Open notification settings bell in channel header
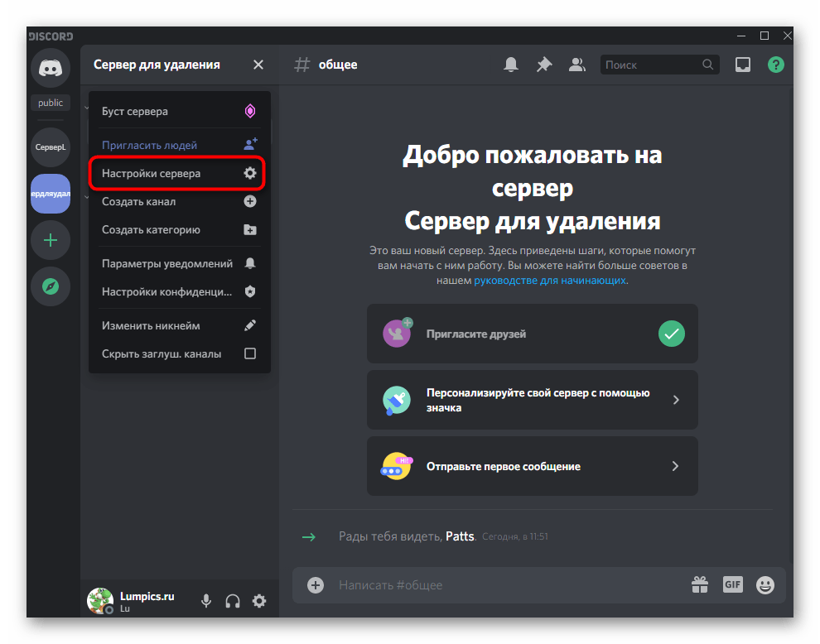This screenshot has width=820, height=644. pyautogui.click(x=511, y=65)
